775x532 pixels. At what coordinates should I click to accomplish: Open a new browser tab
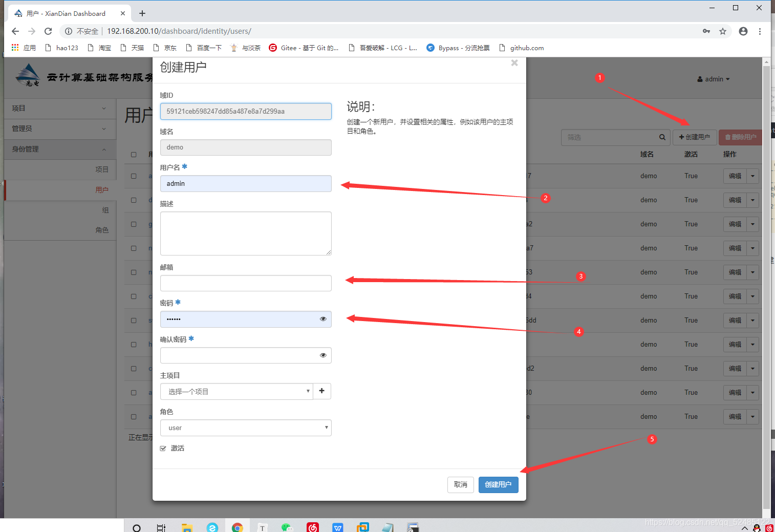click(142, 13)
